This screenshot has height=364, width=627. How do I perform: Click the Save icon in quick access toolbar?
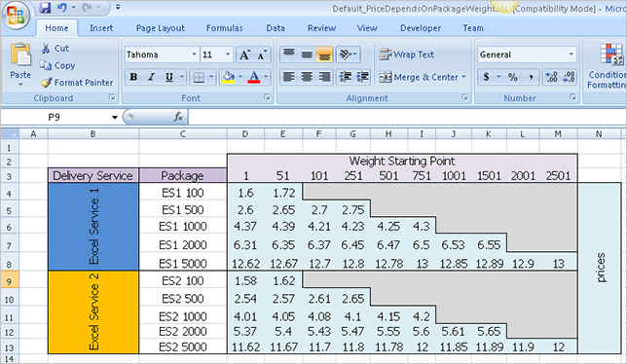(x=46, y=7)
